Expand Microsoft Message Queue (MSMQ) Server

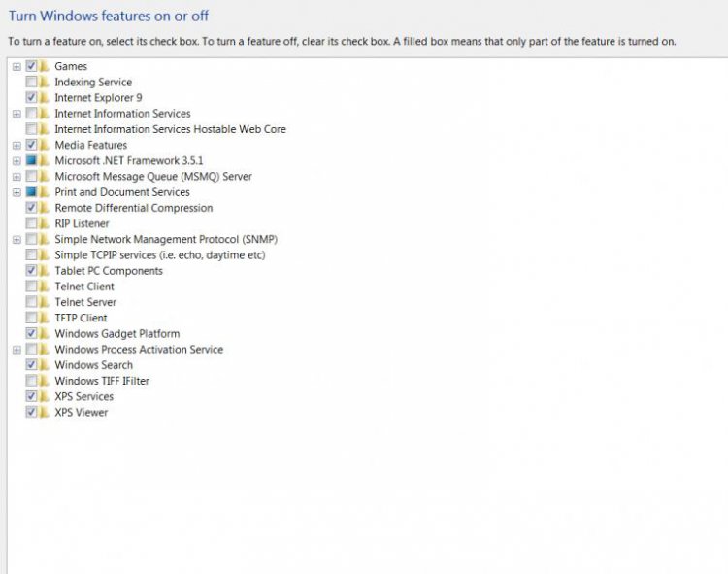(x=17, y=177)
